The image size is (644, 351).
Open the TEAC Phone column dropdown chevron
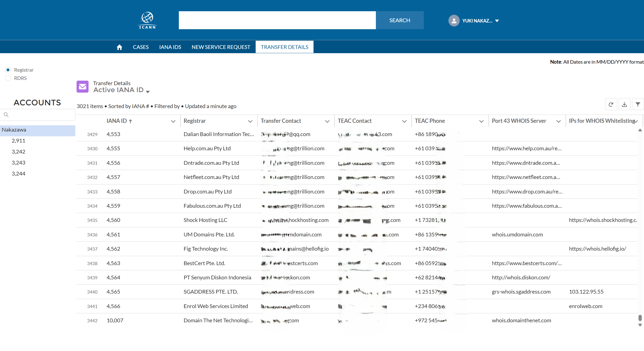[481, 121]
